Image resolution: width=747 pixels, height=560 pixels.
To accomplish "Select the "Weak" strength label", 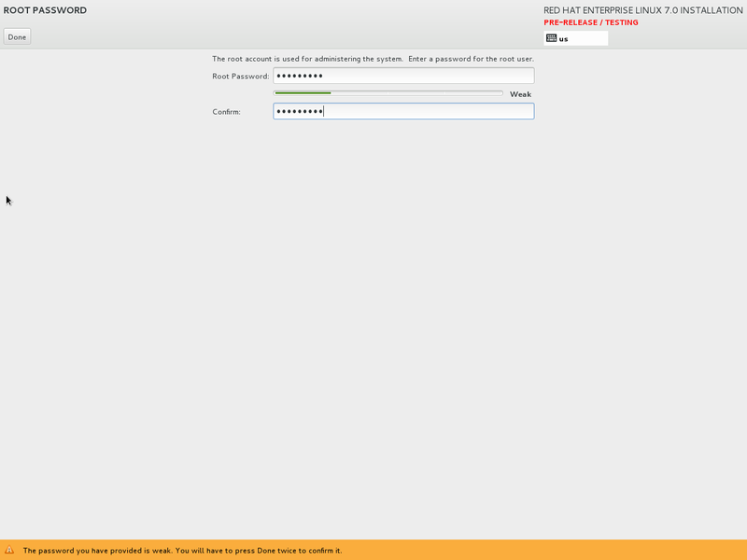I will pyautogui.click(x=520, y=94).
